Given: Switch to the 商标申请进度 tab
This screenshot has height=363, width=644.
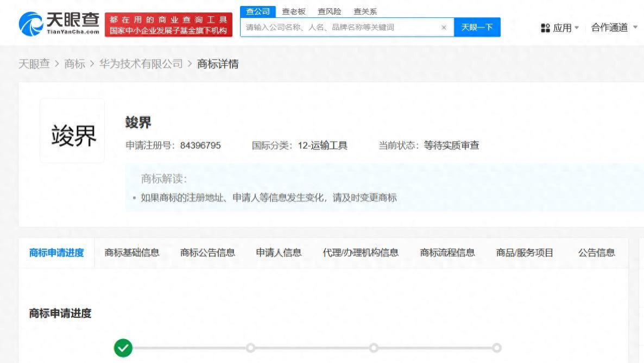Looking at the screenshot, I should click(x=56, y=253).
